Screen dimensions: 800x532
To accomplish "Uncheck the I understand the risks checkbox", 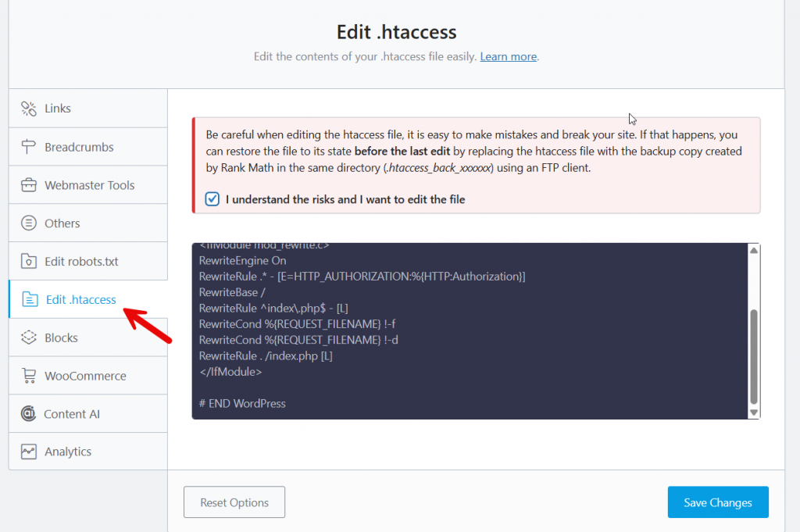I will point(212,199).
